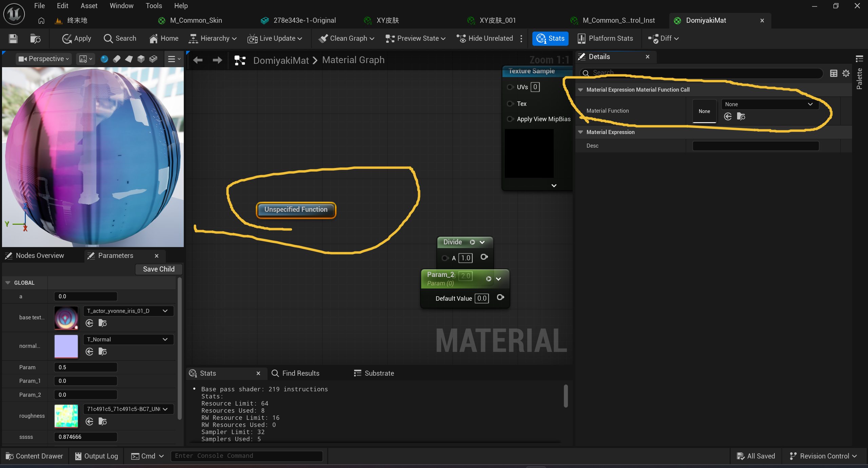Select the sphere preview mesh icon

pos(104,59)
